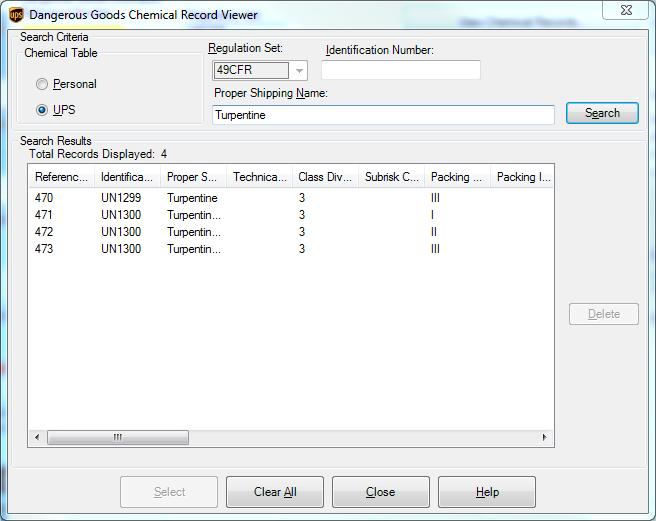656x521 pixels.
Task: Select the Personal chemical table radio button
Action: (x=42, y=84)
